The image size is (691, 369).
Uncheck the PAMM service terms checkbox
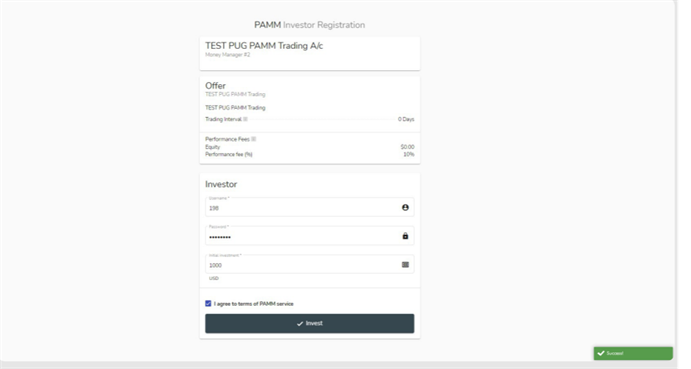click(208, 303)
